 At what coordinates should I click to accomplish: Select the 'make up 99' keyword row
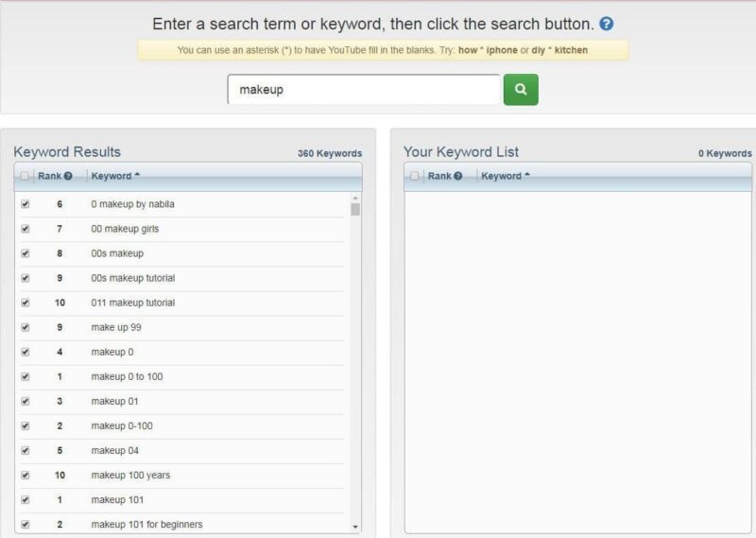pos(181,327)
